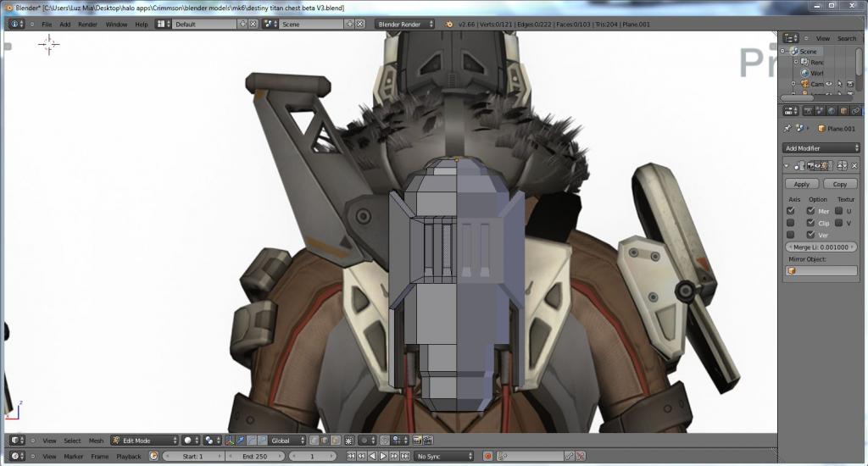
Task: Open viewport shading mode dropdown
Action: point(191,441)
